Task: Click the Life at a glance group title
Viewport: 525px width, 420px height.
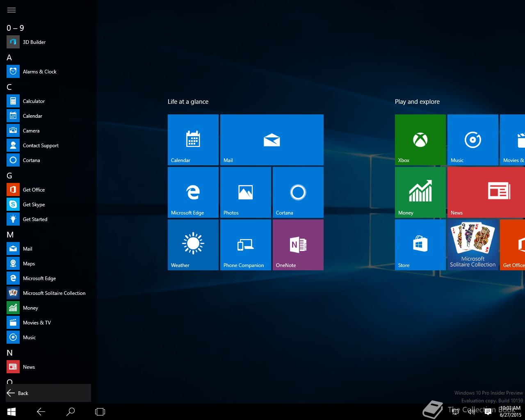Action: [188, 102]
